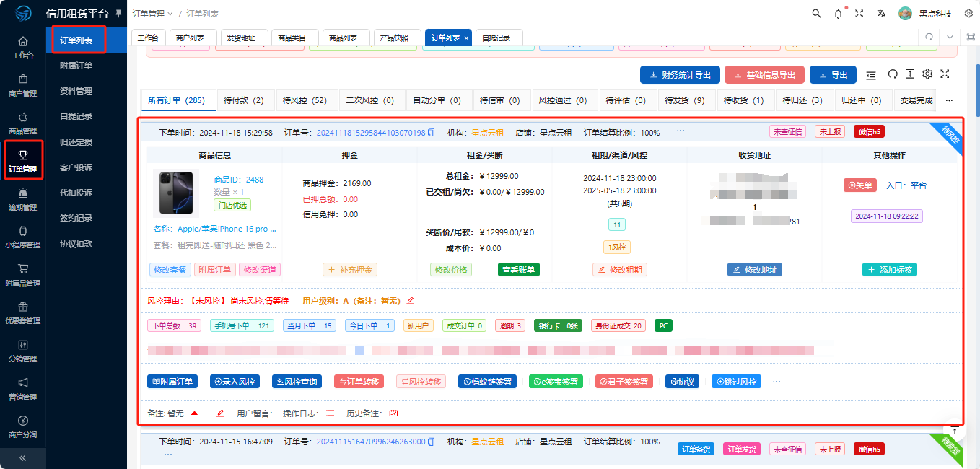The height and width of the screenshot is (469, 980).
Task: Select the 待归还 (3) status tab
Action: click(802, 100)
